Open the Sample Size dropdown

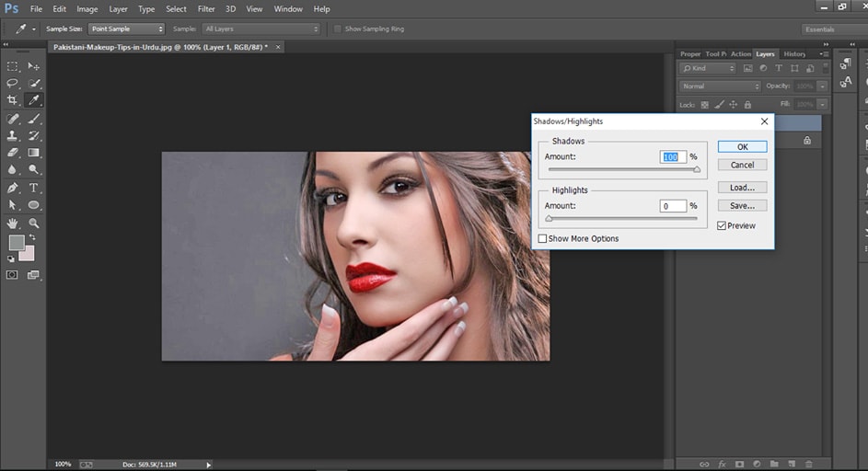click(x=126, y=29)
